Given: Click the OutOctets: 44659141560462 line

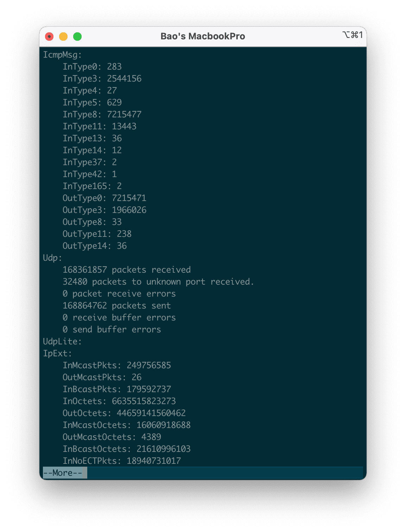Looking at the screenshot, I should 124,413.
